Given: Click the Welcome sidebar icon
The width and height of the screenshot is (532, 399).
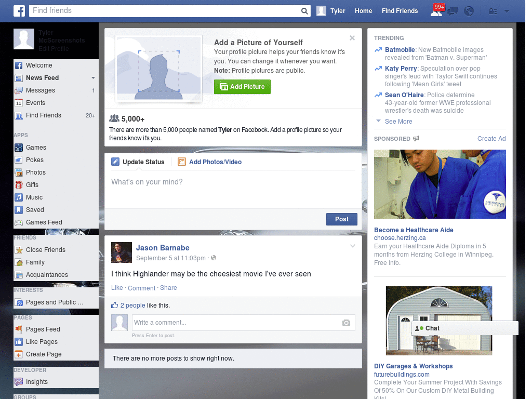Looking at the screenshot, I should pos(19,65).
